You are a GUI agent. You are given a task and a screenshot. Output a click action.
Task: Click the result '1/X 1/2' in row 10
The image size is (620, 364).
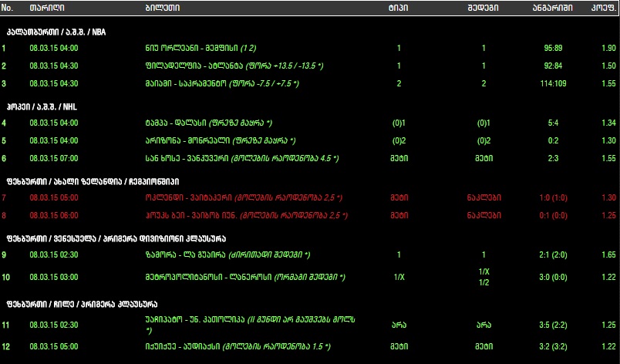point(484,277)
